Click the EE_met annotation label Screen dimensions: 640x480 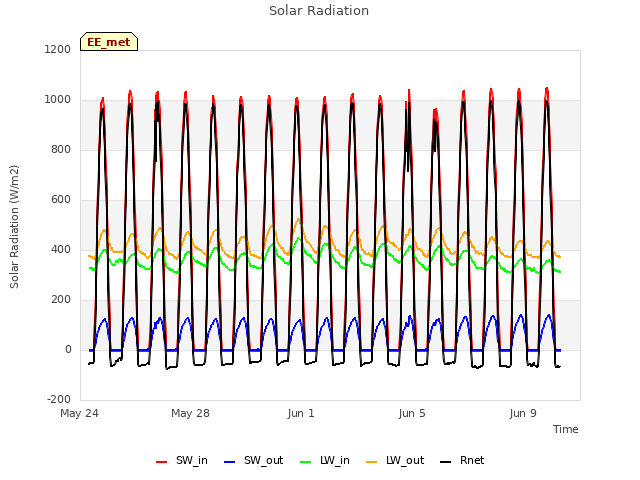tap(109, 42)
